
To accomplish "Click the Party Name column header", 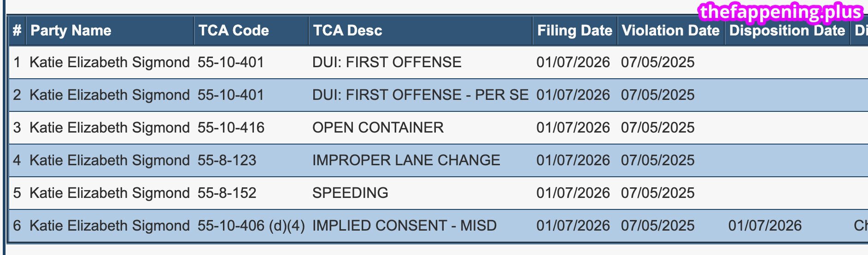I will [x=71, y=31].
